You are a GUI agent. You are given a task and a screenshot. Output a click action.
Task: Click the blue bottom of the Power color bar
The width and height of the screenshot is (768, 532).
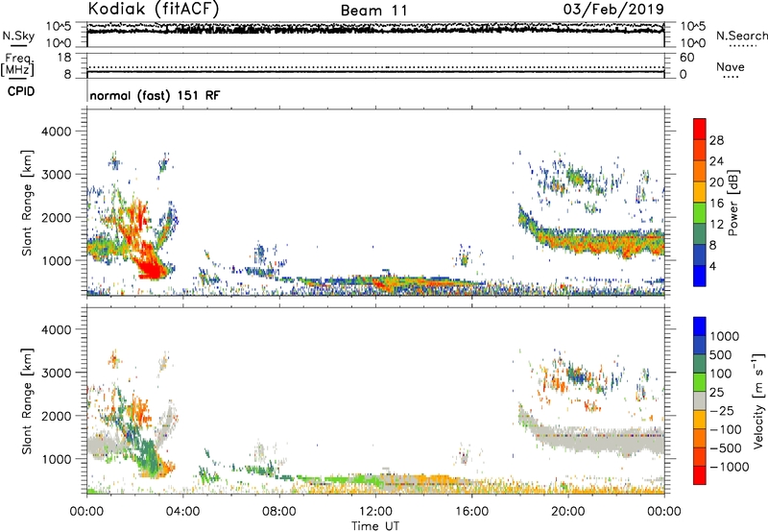(700, 276)
